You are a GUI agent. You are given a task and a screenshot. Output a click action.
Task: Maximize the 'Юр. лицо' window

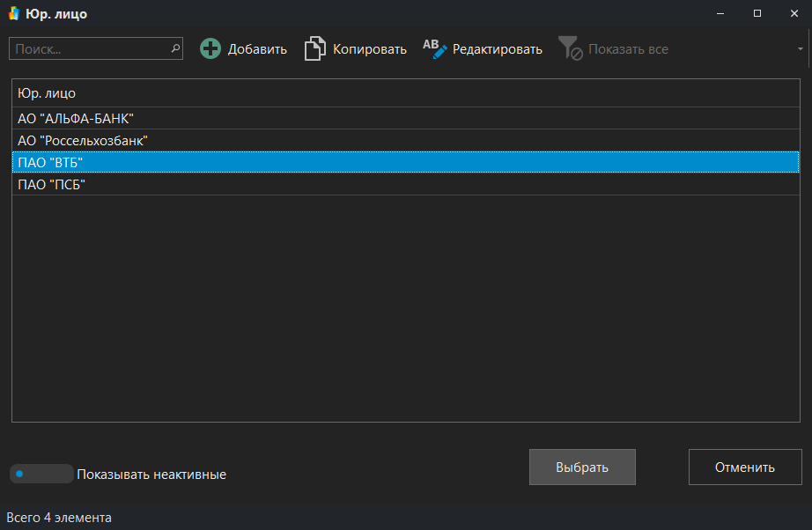(757, 14)
